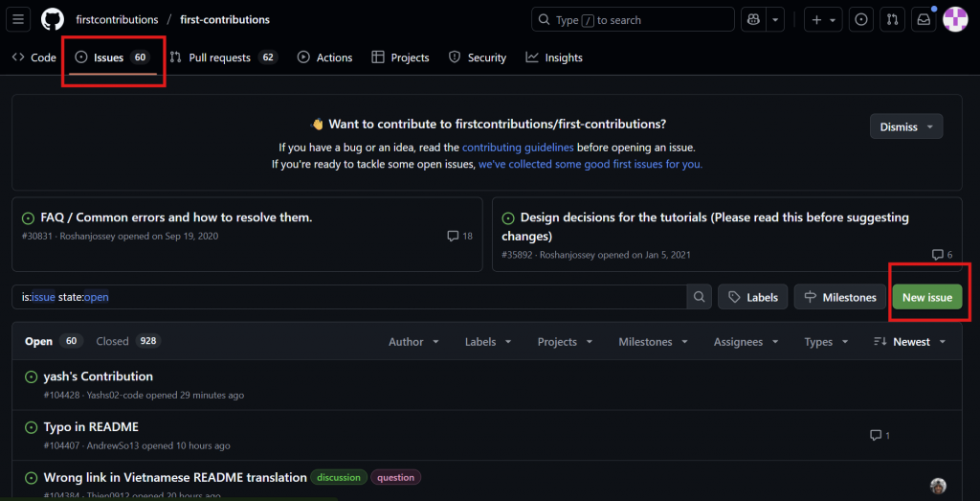980x501 pixels.
Task: Show Closed issues list
Action: pyautogui.click(x=126, y=342)
